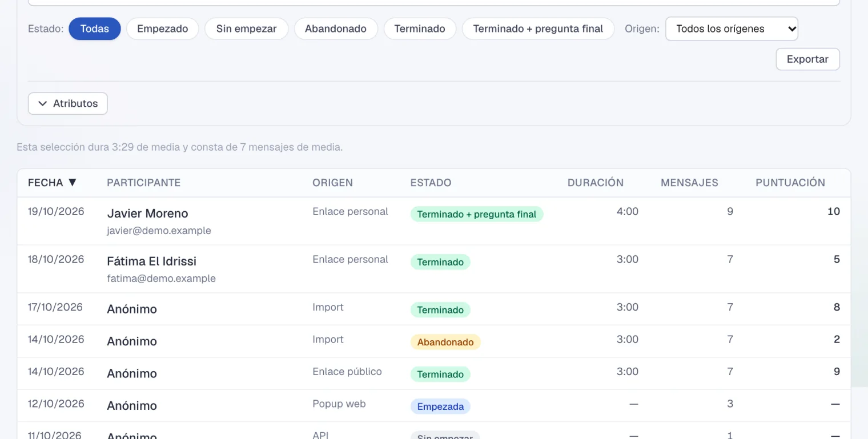The width and height of the screenshot is (868, 439).
Task: Expand the Atributos section
Action: (x=68, y=103)
